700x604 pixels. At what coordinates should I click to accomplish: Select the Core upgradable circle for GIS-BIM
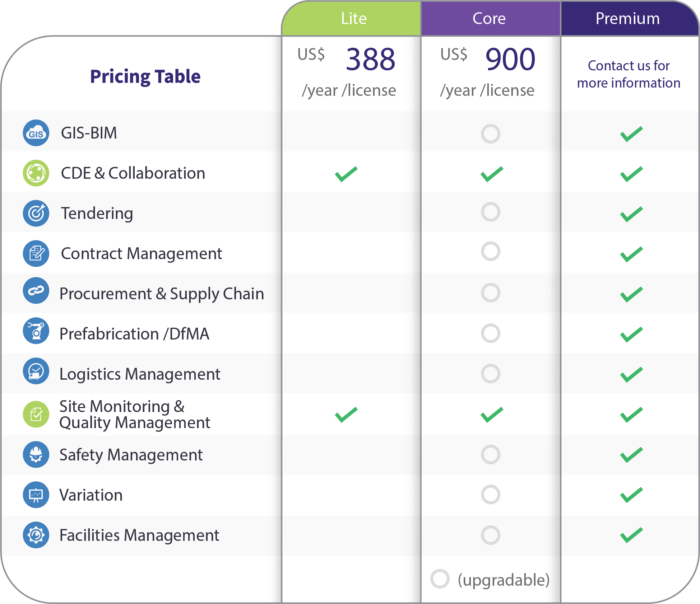coord(491,134)
